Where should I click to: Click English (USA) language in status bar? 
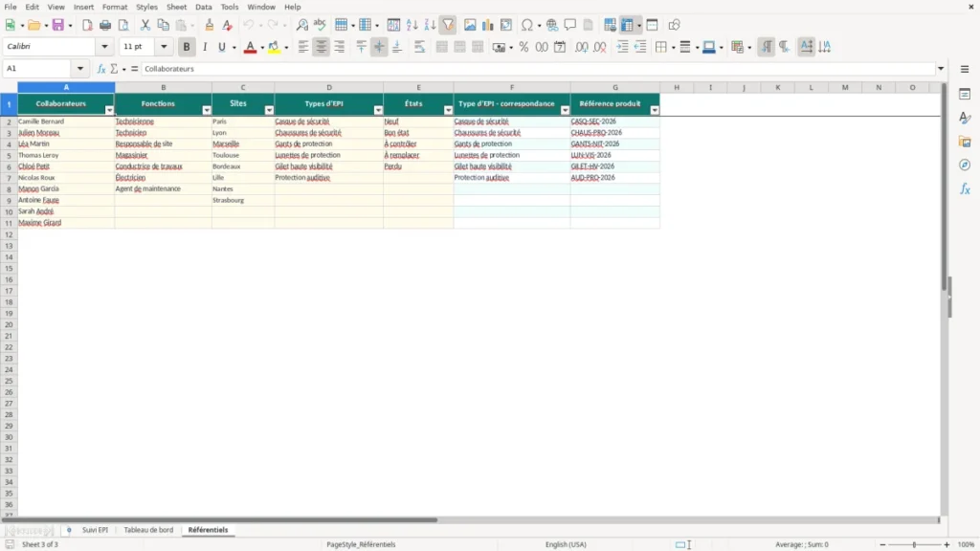click(566, 544)
